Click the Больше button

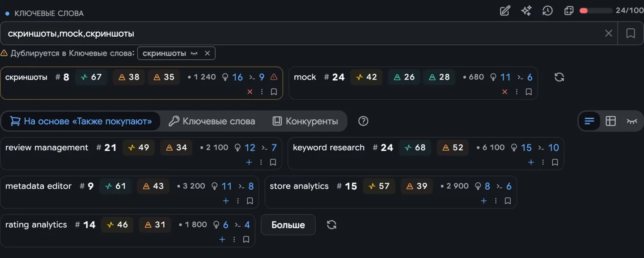pos(288,225)
